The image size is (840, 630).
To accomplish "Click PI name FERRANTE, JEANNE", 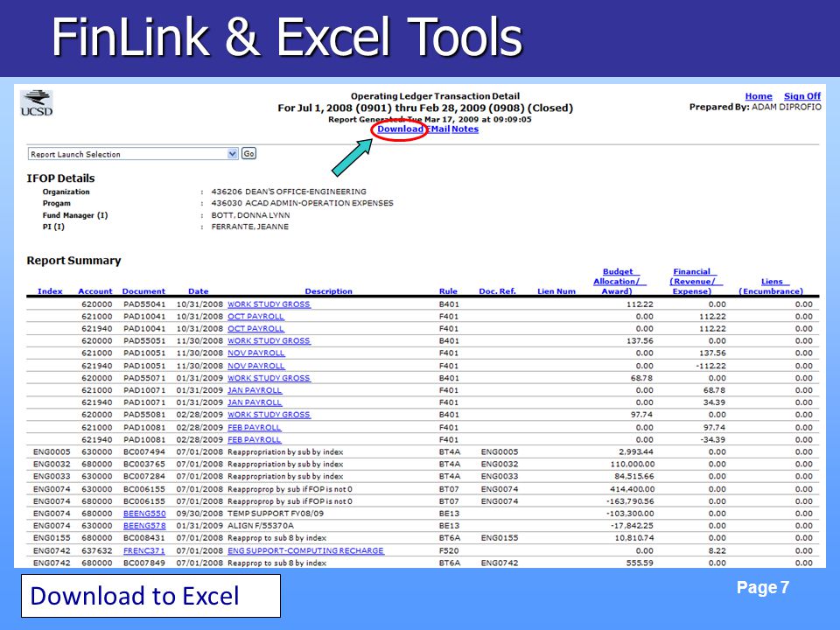I will pyautogui.click(x=249, y=227).
